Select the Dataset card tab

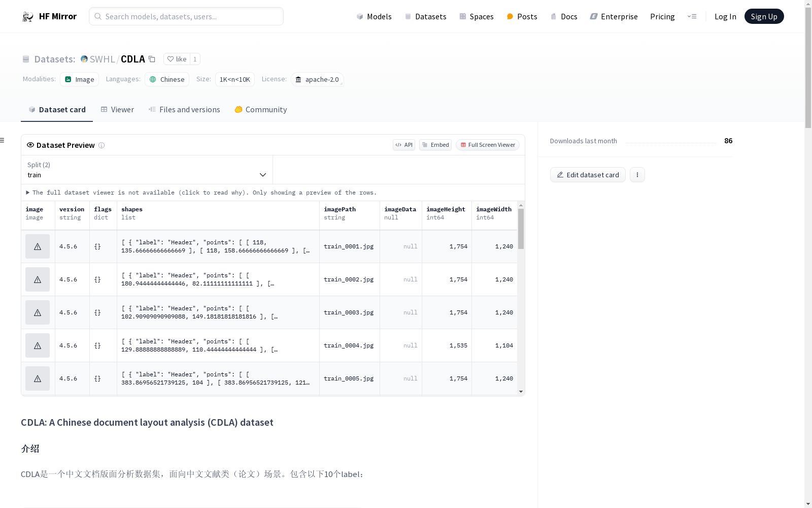[x=57, y=109]
